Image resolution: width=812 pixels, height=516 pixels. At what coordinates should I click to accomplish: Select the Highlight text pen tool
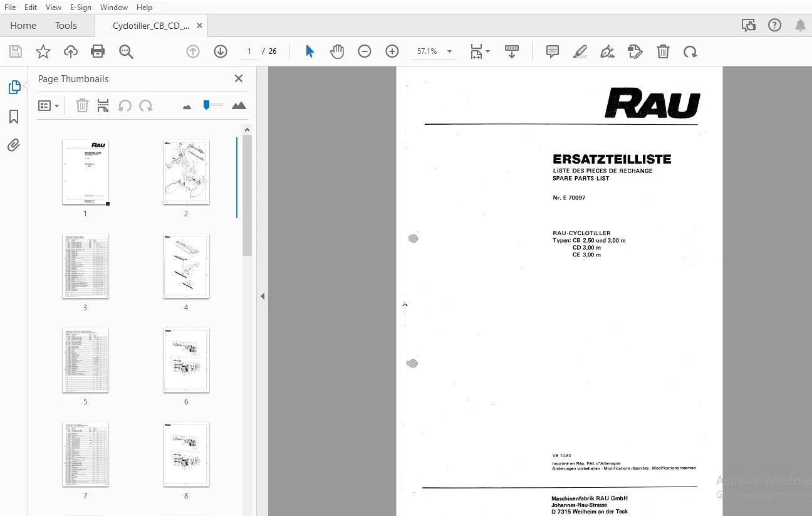580,51
